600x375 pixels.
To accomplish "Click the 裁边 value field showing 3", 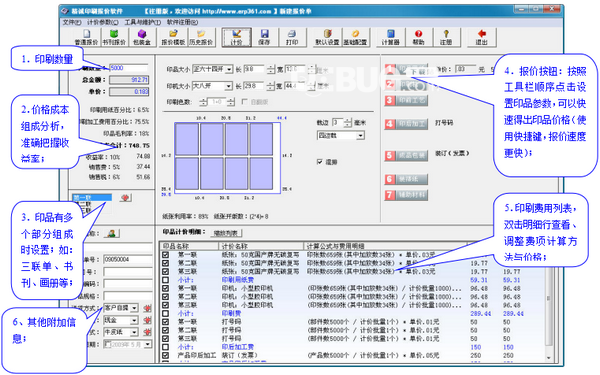I will click(x=338, y=122).
